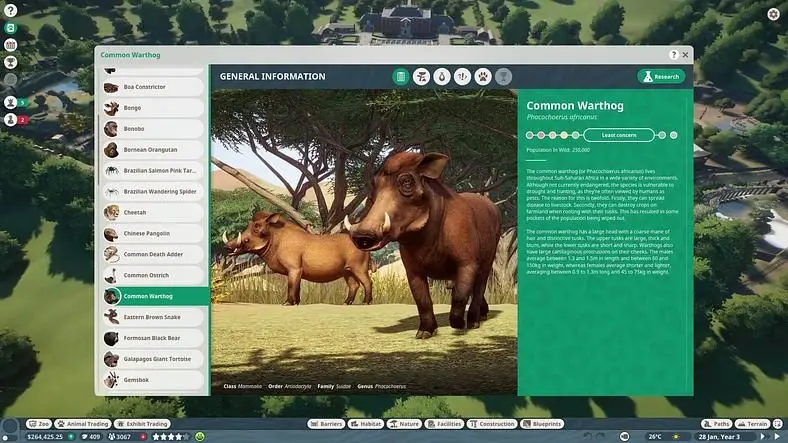Open the Facilities build menu

coord(444,424)
